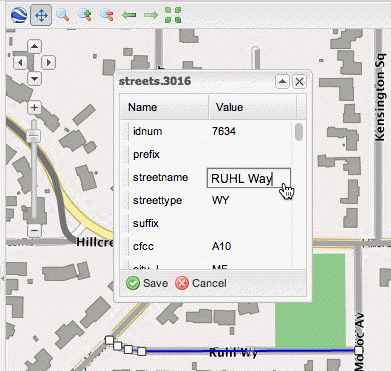Click the zoom slider handle
The image size is (391, 371).
click(x=34, y=136)
